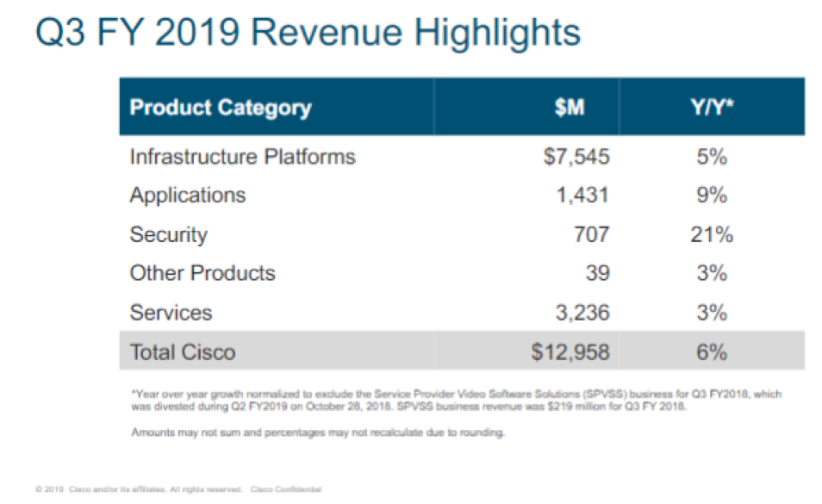Click the 21% Security growth value

tap(713, 234)
